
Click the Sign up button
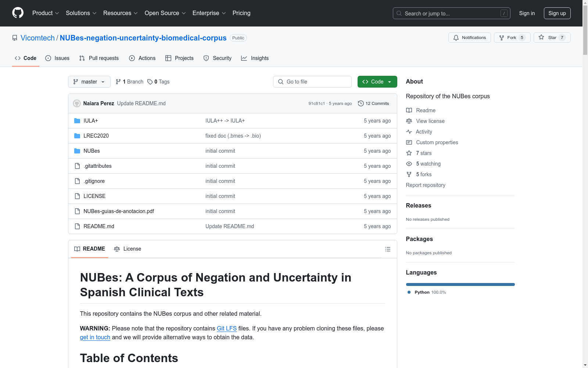[557, 13]
